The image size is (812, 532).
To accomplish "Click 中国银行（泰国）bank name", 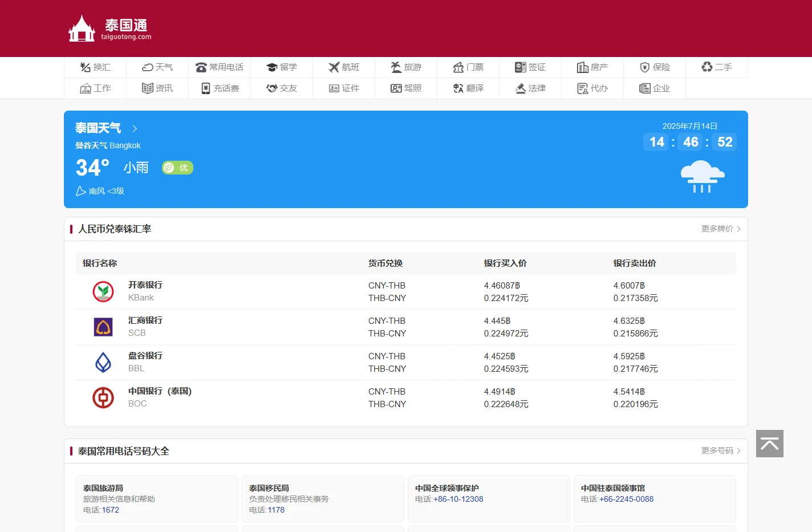I will click(x=160, y=391).
